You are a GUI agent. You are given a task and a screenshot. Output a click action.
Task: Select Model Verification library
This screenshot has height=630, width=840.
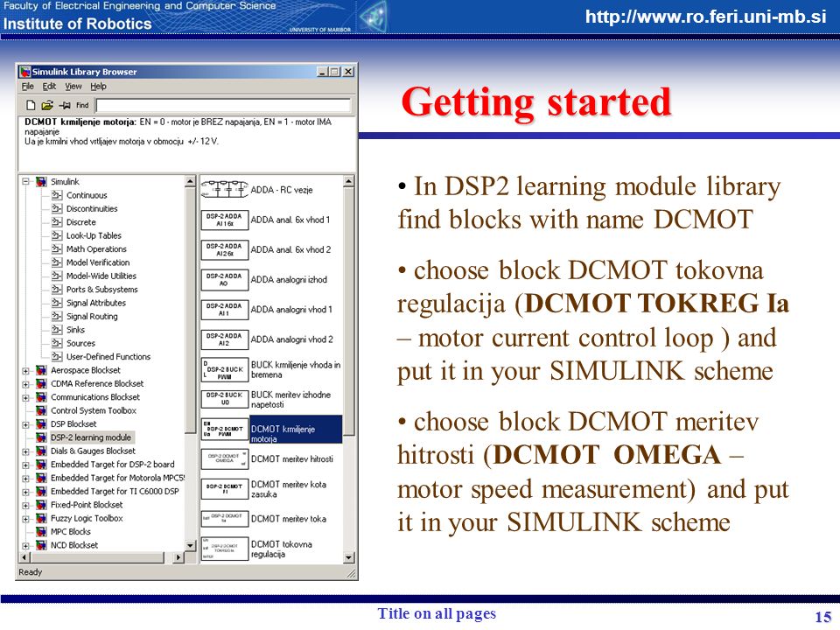pos(98,262)
